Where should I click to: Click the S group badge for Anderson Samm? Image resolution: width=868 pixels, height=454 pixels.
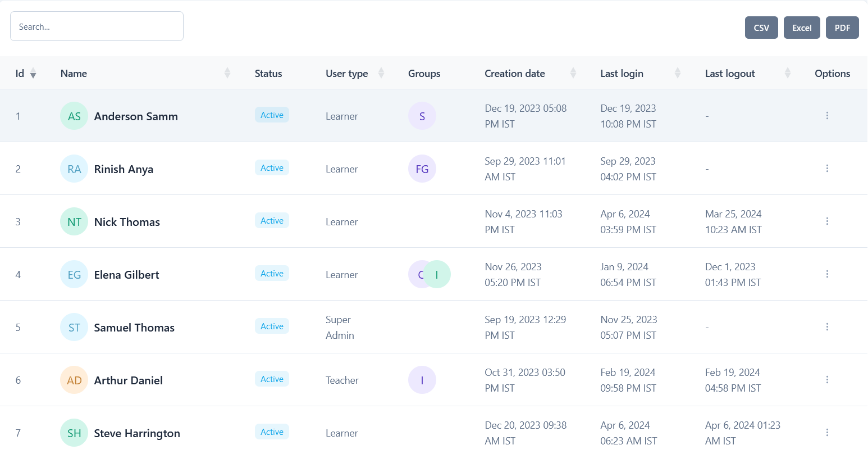pyautogui.click(x=422, y=116)
